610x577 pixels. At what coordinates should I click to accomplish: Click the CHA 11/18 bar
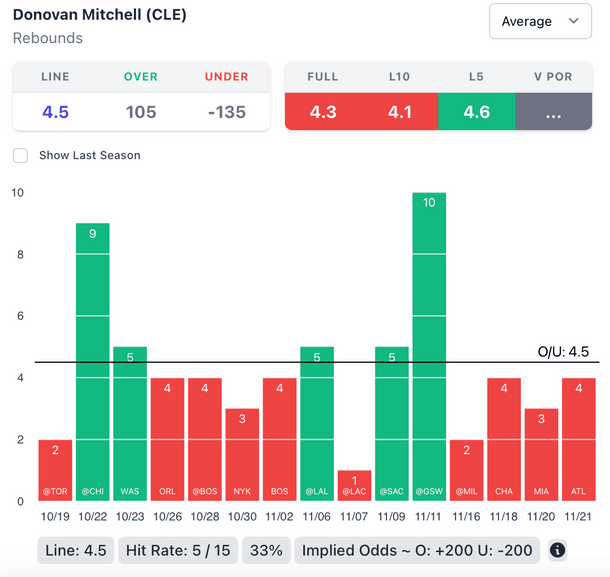(x=504, y=439)
